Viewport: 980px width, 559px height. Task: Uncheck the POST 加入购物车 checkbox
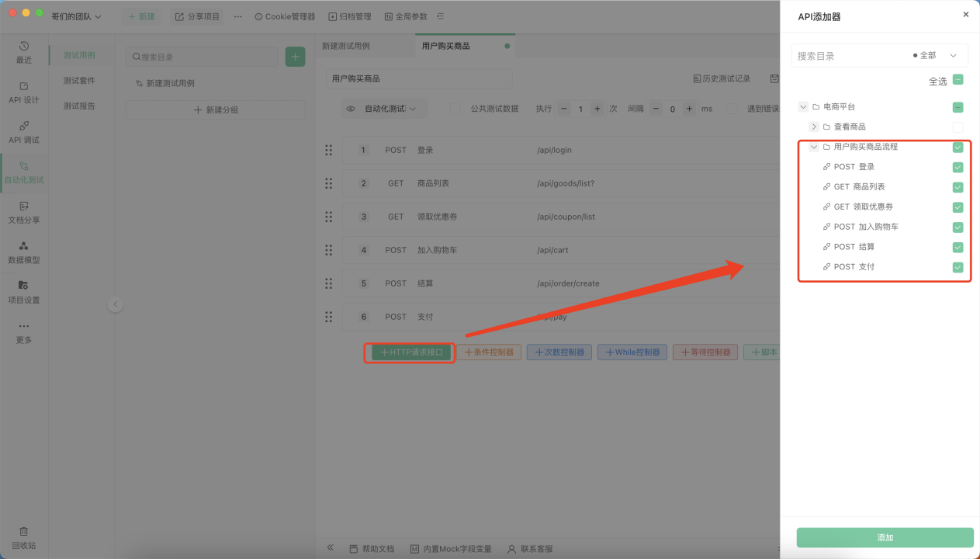(958, 227)
